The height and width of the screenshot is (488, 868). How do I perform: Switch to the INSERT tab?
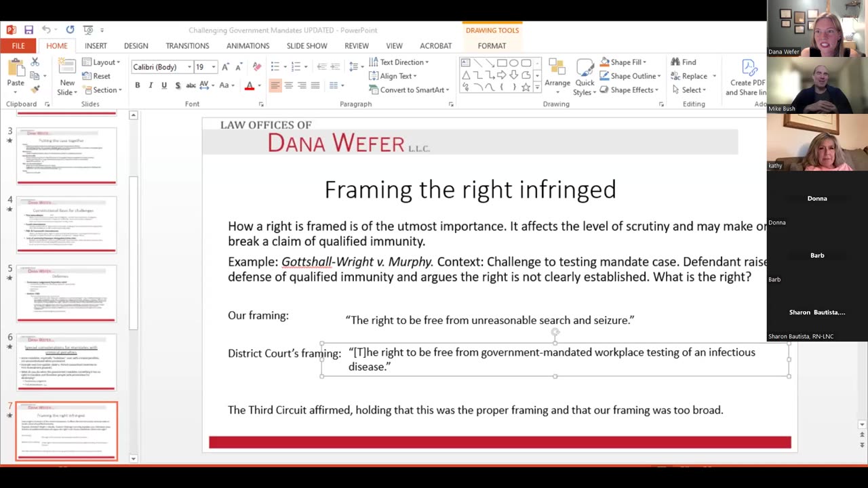pyautogui.click(x=96, y=46)
